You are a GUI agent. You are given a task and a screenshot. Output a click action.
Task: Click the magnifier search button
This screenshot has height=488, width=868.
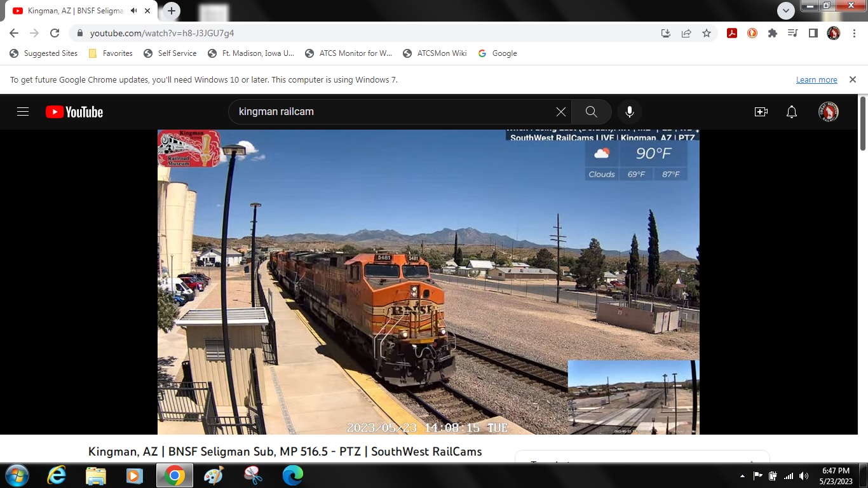(591, 112)
